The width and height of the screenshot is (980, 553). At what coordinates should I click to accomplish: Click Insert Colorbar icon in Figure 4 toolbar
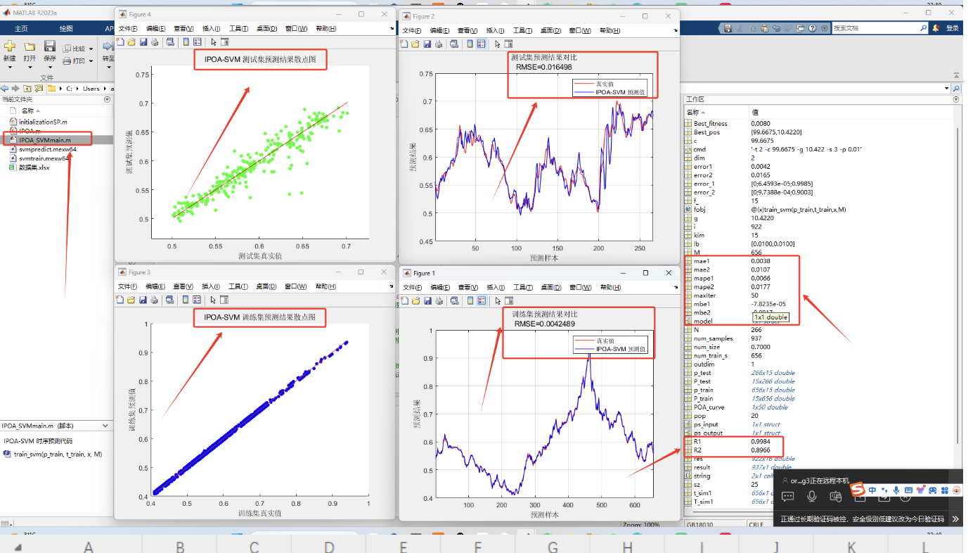[186, 42]
